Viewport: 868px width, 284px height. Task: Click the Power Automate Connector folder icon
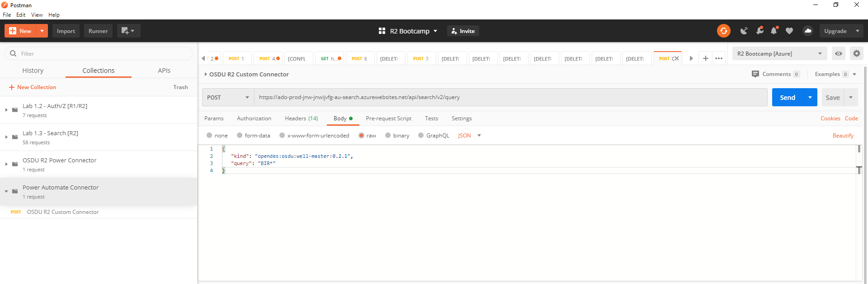point(15,191)
